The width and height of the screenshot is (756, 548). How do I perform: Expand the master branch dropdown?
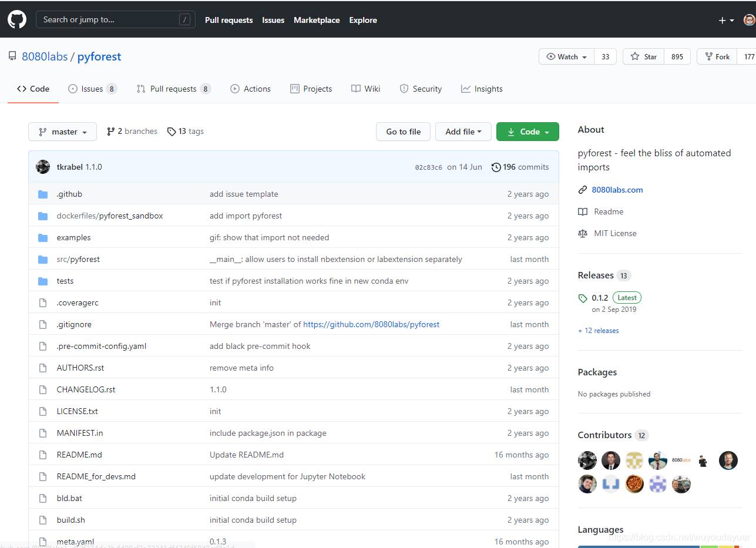[x=62, y=132]
